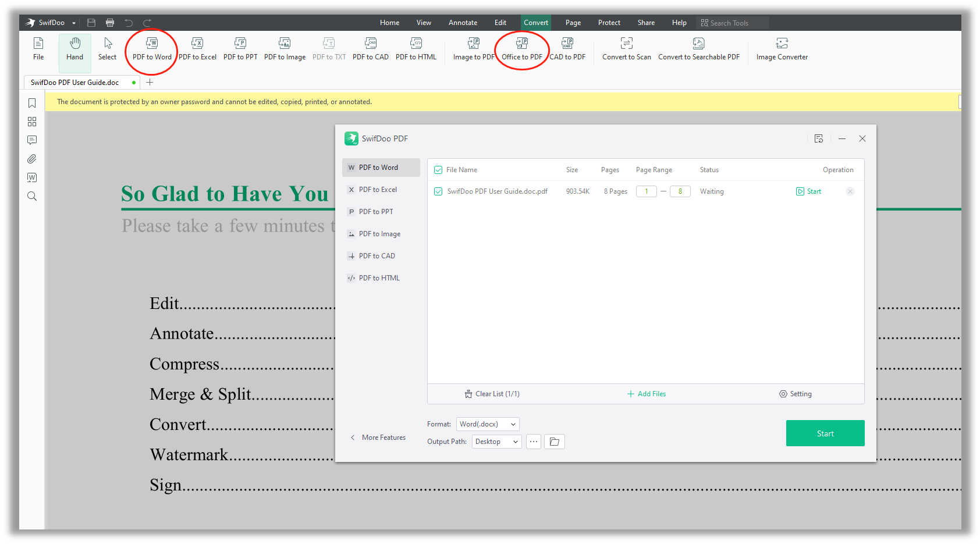Viewport: 980px width, 544px height.
Task: Expand More Features back chevron
Action: pos(353,438)
